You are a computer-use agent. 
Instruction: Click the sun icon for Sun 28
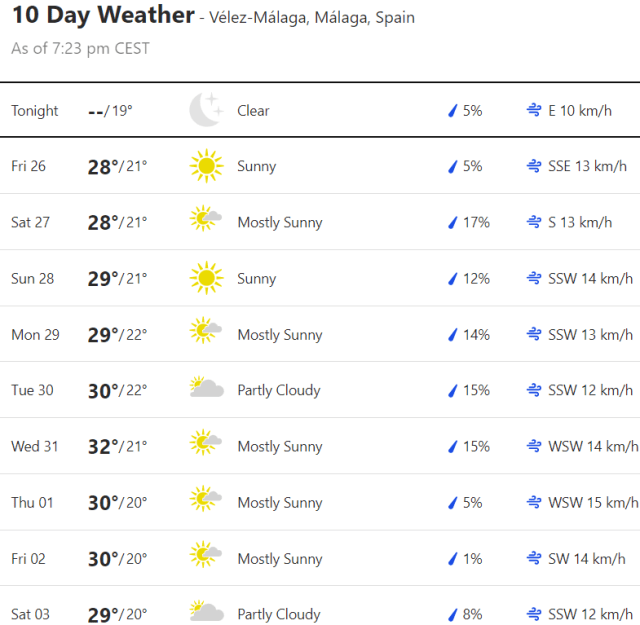[206, 278]
